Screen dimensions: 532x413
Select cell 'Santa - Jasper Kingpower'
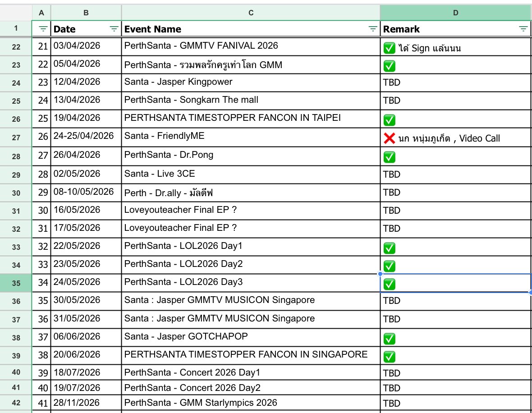click(251, 83)
